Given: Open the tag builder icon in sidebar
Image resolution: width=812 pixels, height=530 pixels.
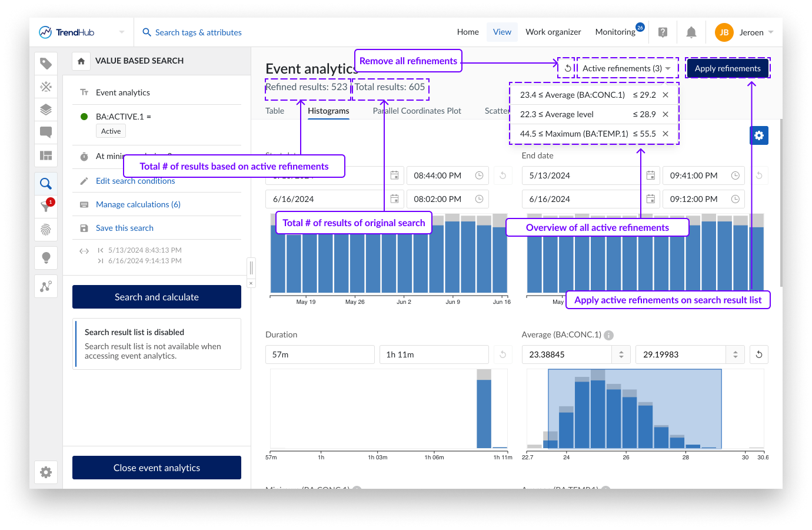Looking at the screenshot, I should (46, 64).
